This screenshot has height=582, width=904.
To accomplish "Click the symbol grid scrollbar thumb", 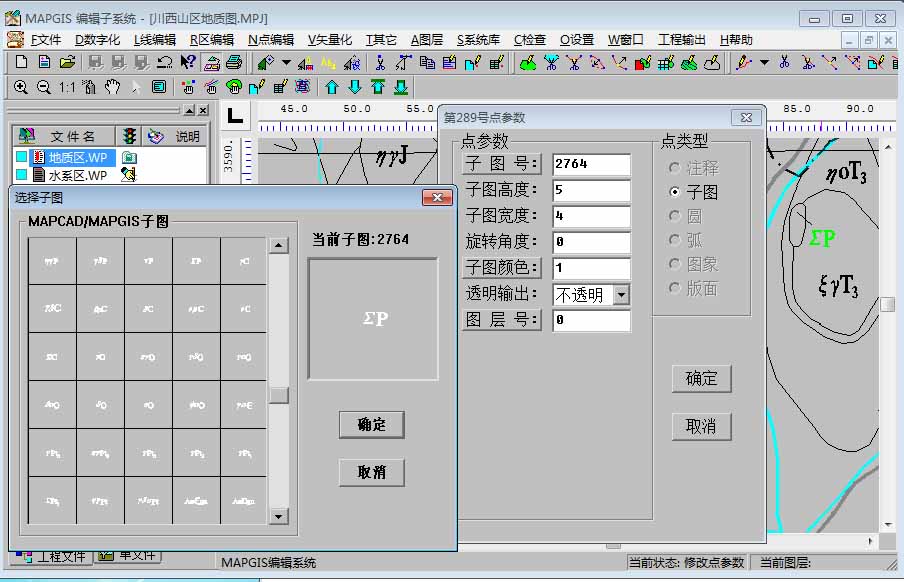I will click(278, 395).
